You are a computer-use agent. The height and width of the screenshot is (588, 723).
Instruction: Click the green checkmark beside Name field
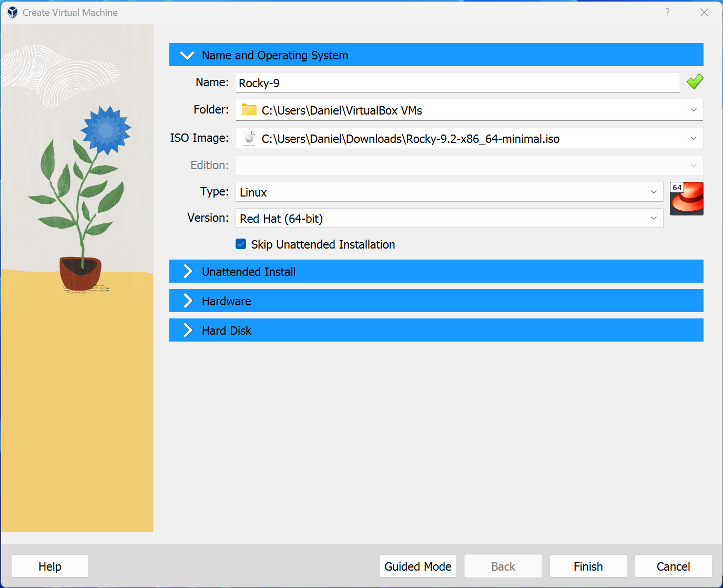coord(695,81)
